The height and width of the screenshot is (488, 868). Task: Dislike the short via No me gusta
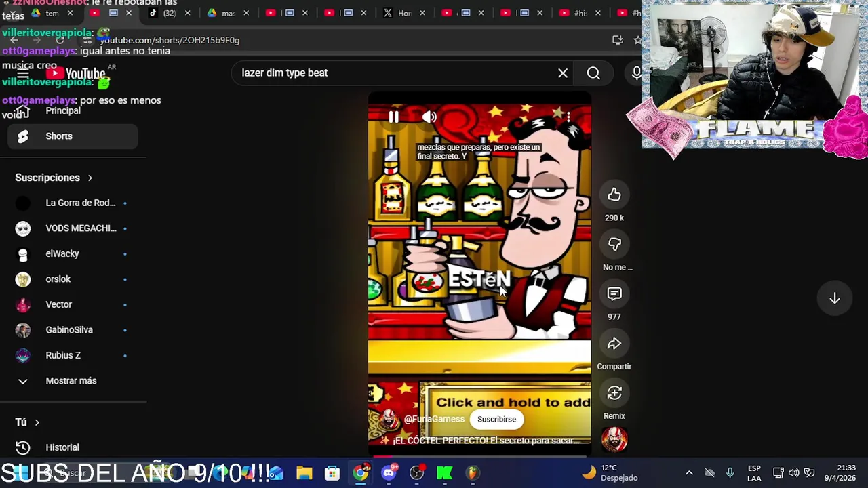point(614,244)
